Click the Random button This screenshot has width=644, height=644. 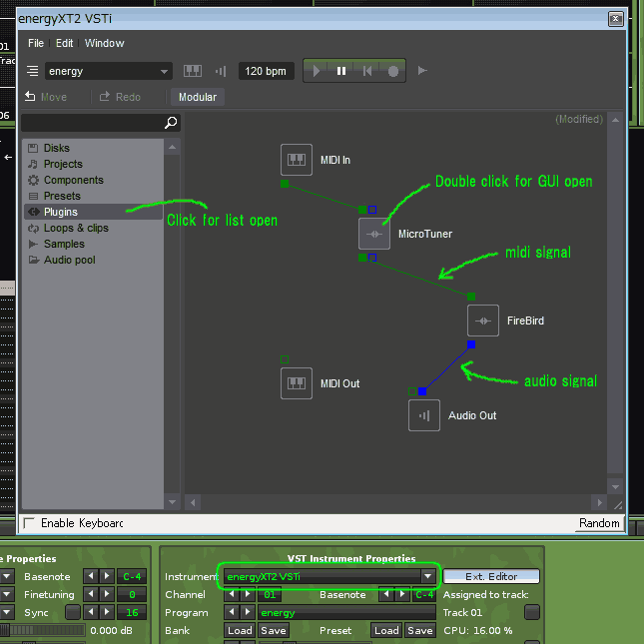pyautogui.click(x=599, y=523)
